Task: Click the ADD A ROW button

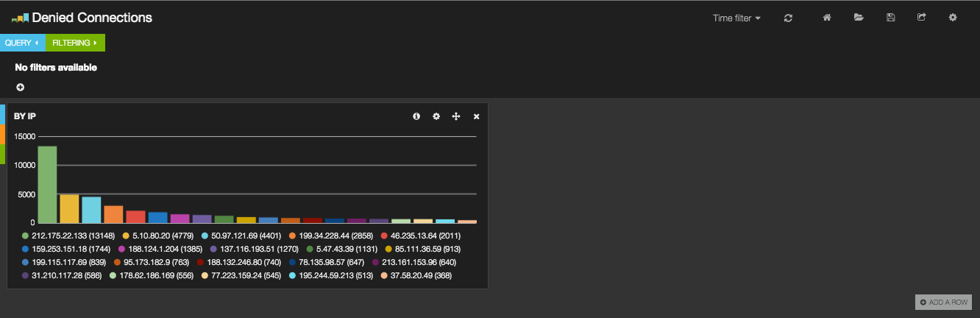Action: [943, 303]
